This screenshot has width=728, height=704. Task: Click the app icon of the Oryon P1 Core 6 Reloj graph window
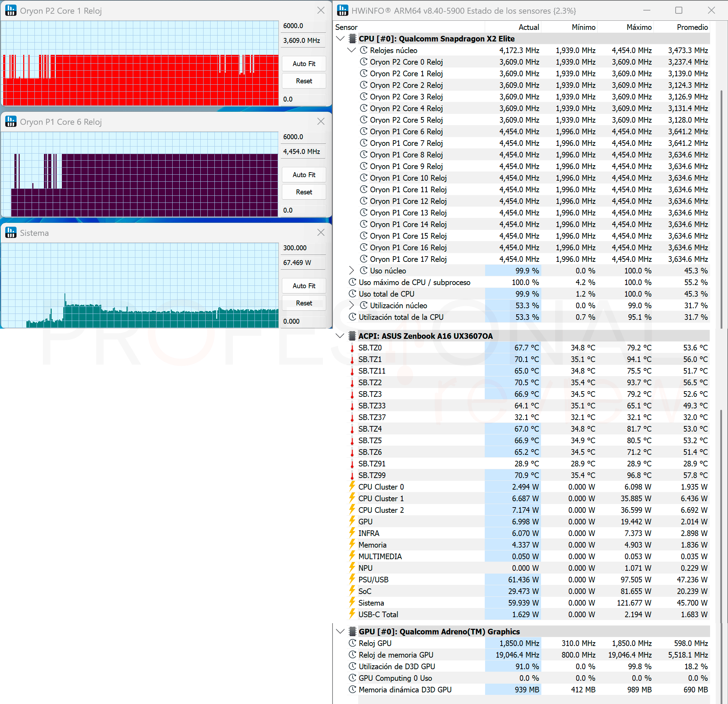tap(11, 121)
